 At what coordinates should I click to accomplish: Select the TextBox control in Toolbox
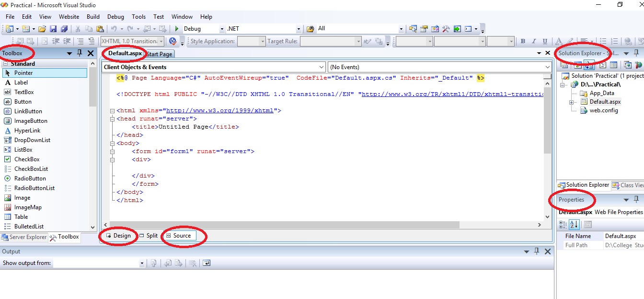point(45,92)
